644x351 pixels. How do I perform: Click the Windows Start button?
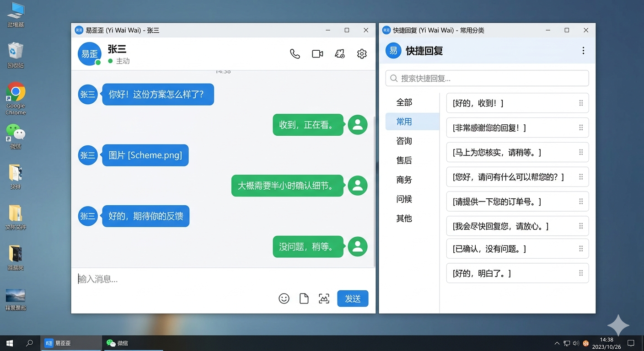[x=9, y=343]
